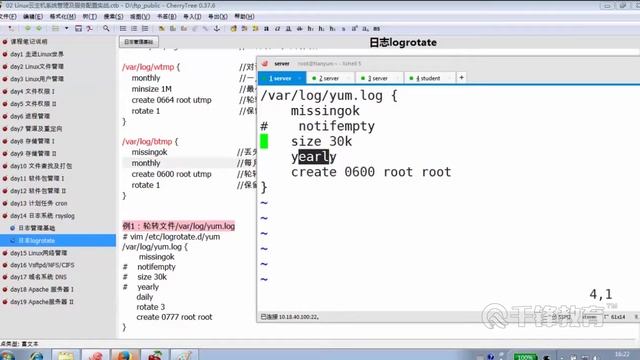Open Internet Explorer from taskbar
Image resolution: width=640 pixels, height=360 pixels.
37,356
